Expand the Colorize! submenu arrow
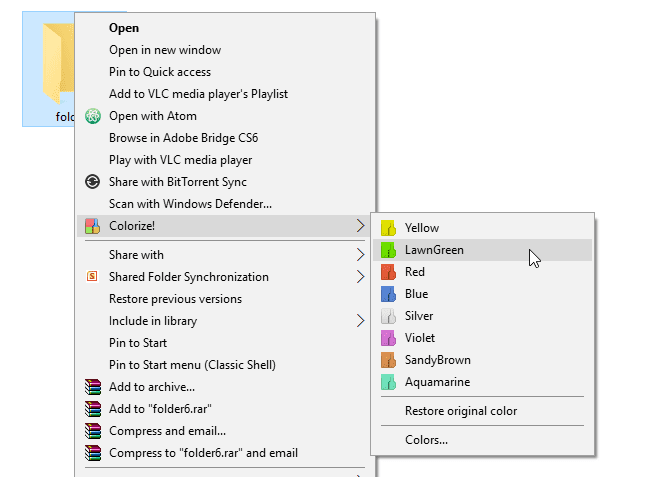 [361, 226]
